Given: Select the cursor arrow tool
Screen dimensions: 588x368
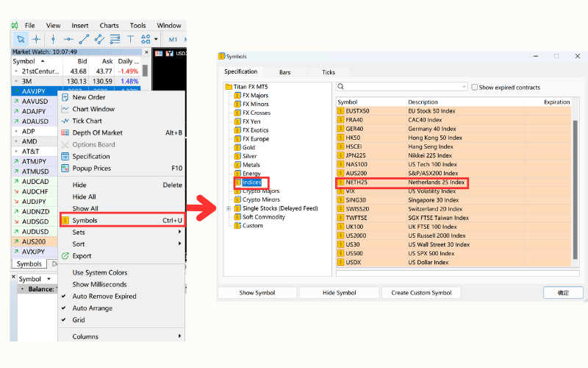Looking at the screenshot, I should tap(20, 39).
